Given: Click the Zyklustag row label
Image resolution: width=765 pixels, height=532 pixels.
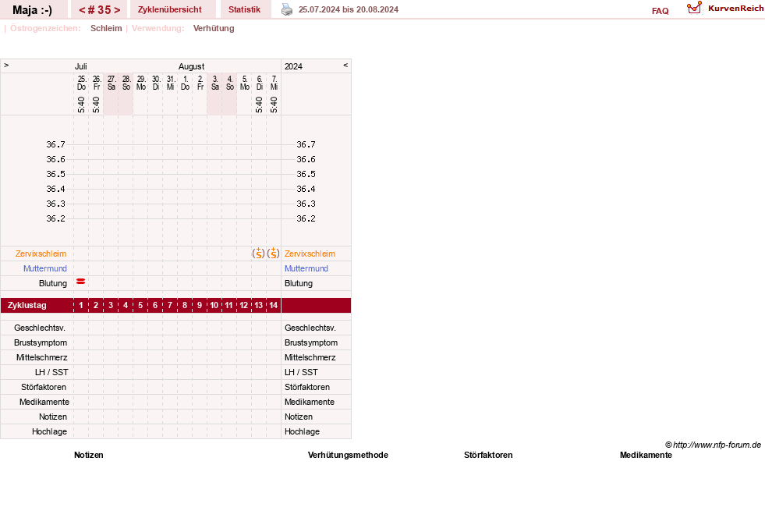Looking at the screenshot, I should coord(27,306).
